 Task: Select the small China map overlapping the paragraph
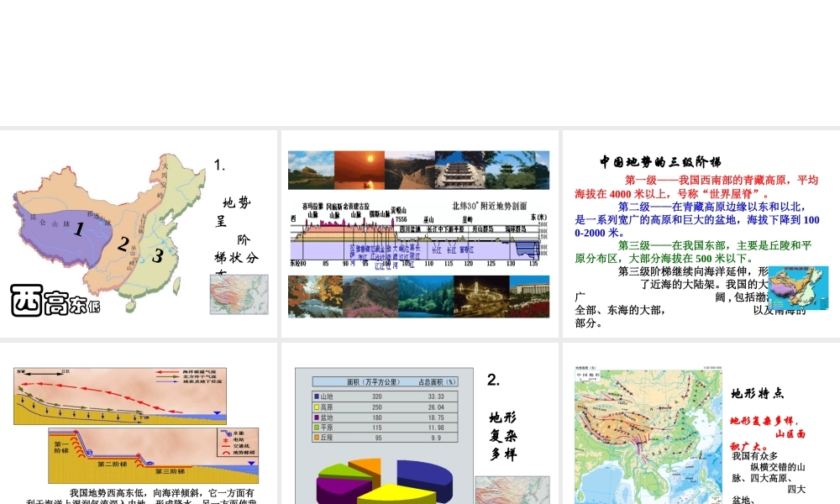[x=798, y=287]
